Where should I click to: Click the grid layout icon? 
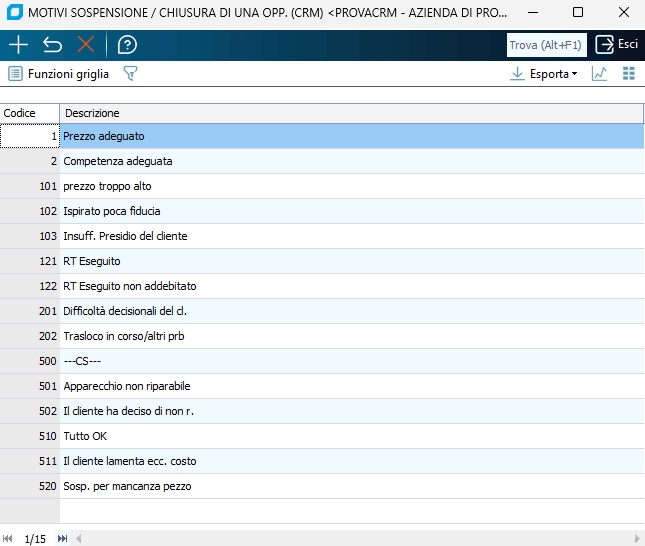click(629, 74)
